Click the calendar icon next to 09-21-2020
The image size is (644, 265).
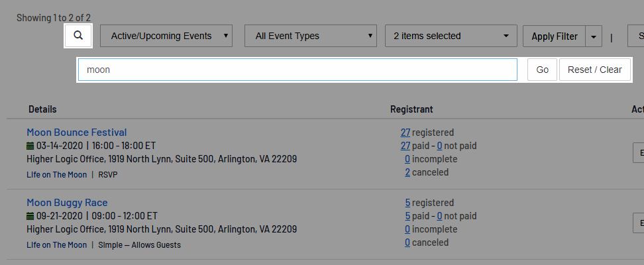30,216
